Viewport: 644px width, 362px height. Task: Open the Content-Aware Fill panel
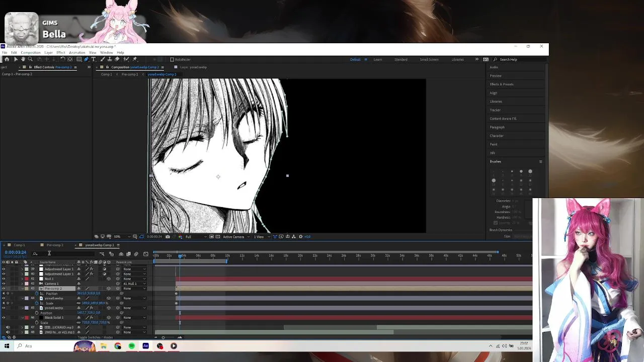point(503,119)
